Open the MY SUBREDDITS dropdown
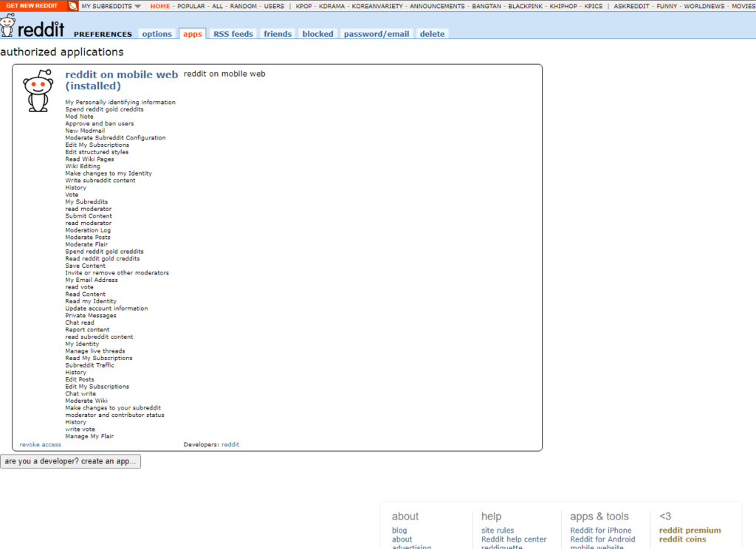The image size is (756, 549). (x=111, y=6)
